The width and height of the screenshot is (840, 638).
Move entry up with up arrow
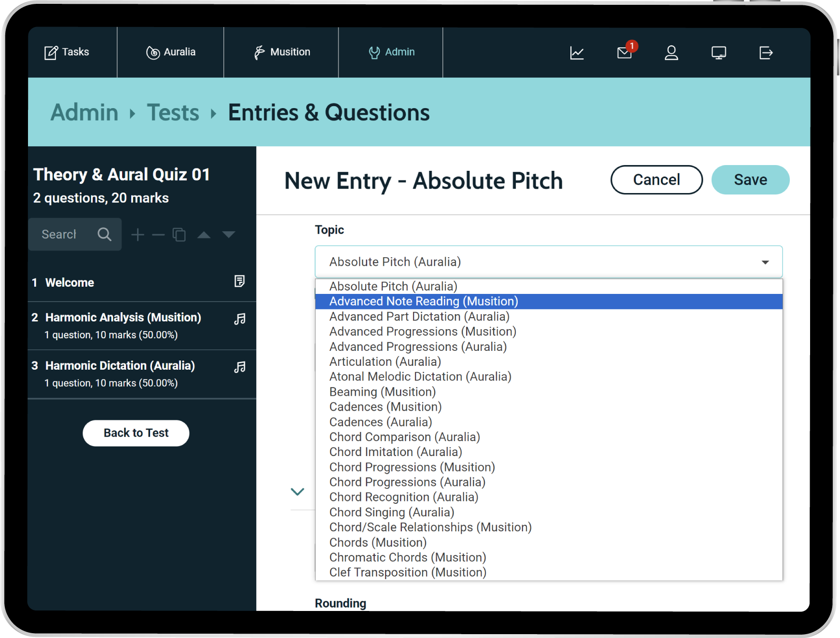204,235
